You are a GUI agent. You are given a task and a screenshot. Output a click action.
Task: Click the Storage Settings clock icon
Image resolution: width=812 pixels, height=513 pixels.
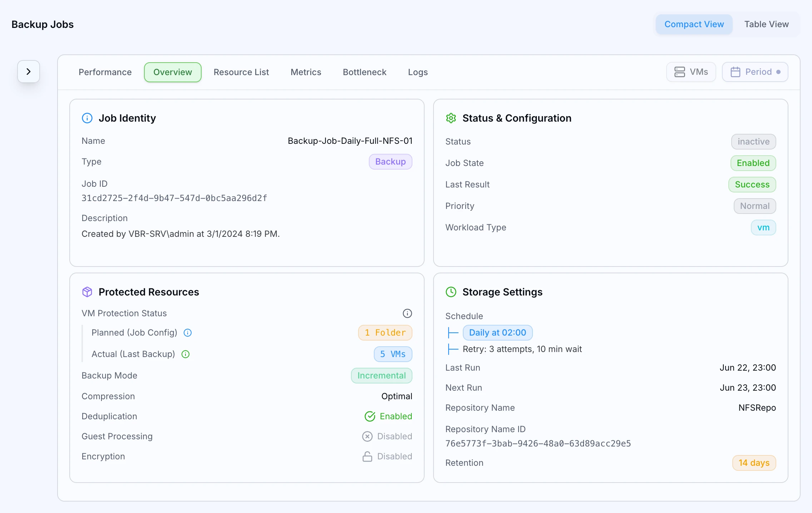click(x=451, y=292)
